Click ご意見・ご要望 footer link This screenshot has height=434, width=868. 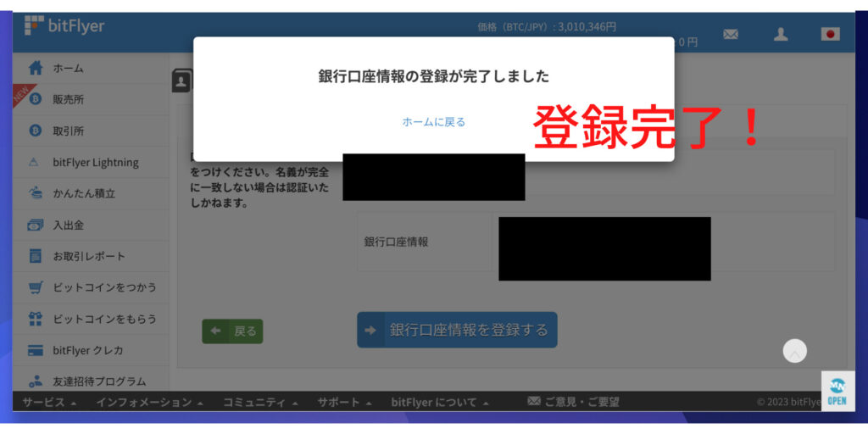click(x=581, y=402)
